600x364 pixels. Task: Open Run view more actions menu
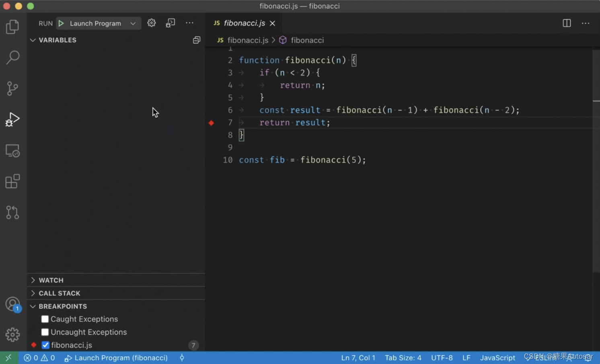tap(189, 23)
